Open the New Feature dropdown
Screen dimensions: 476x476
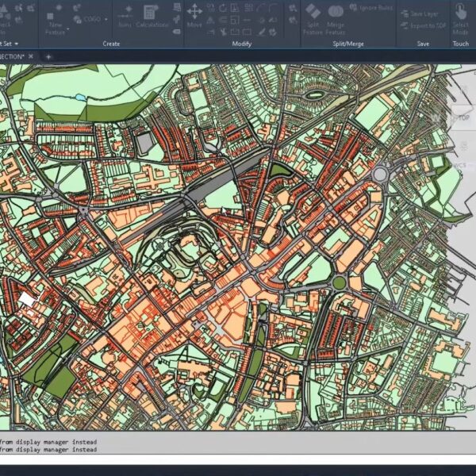coord(68,30)
